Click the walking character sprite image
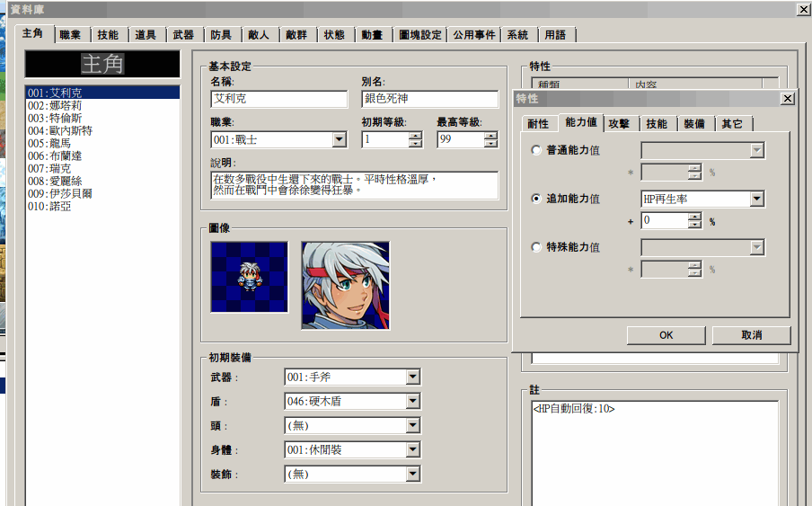The image size is (812, 506). point(249,277)
